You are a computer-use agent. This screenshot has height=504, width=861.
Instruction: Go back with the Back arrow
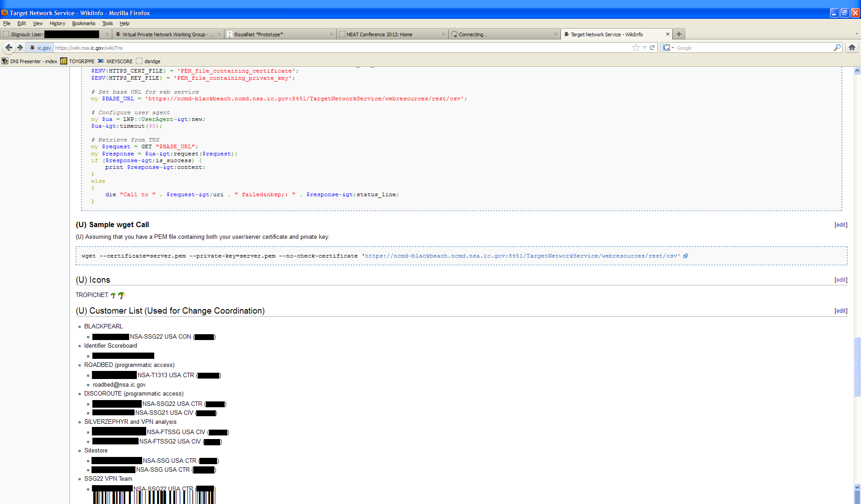point(9,47)
